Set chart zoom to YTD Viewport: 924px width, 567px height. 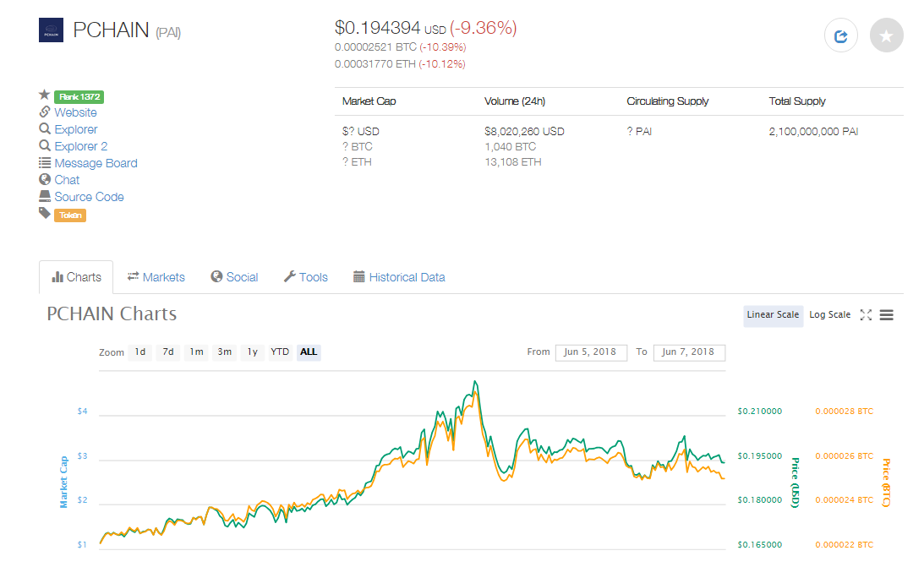click(x=280, y=352)
